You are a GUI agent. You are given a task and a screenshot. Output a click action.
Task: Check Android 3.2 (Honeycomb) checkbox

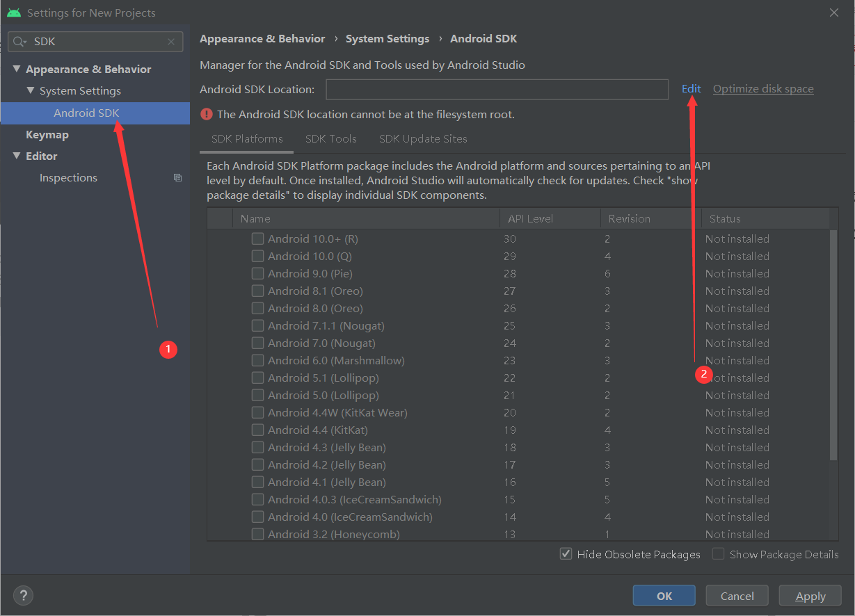[257, 534]
